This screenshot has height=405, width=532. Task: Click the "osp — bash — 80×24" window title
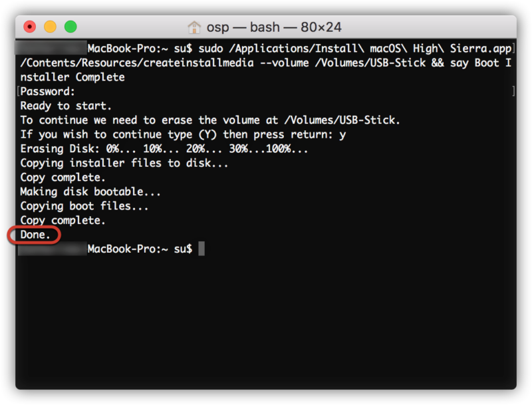click(274, 27)
